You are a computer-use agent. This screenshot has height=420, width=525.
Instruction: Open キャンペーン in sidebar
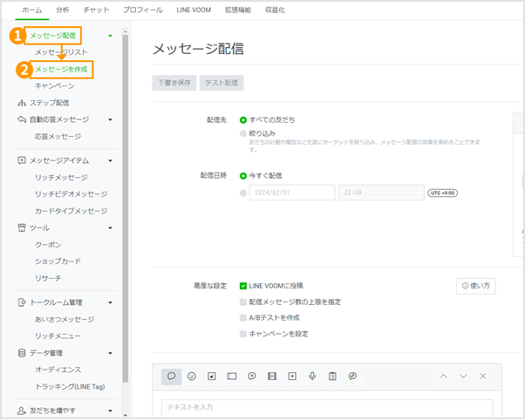[x=55, y=86]
